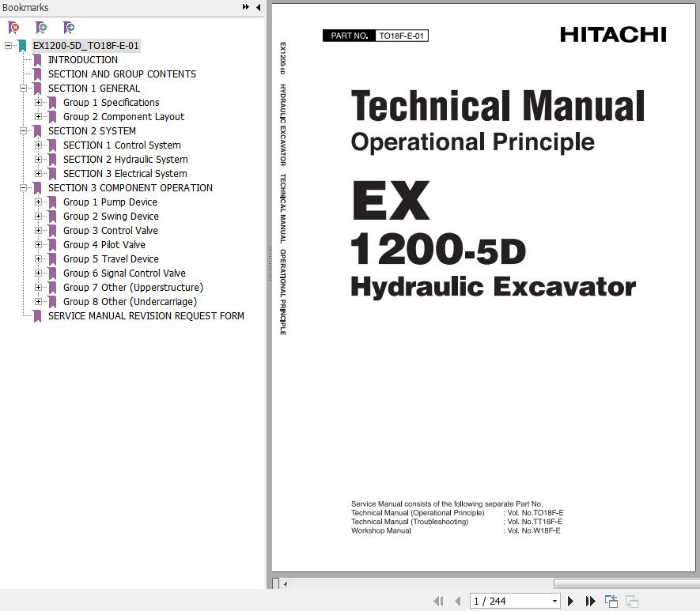
Task: Click Vol. No.TT18F-E text
Action: click(535, 522)
